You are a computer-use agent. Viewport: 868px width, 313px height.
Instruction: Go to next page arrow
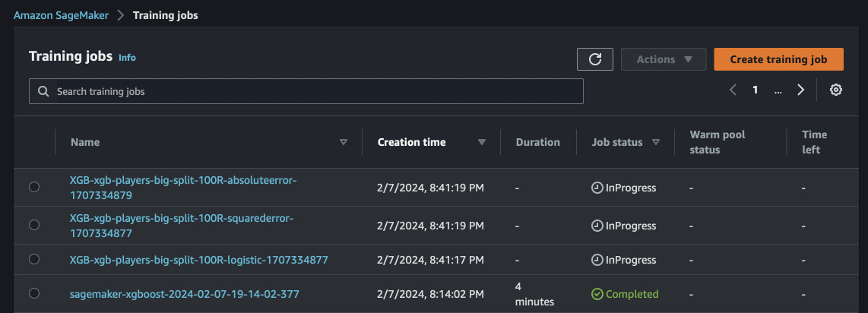pyautogui.click(x=800, y=90)
